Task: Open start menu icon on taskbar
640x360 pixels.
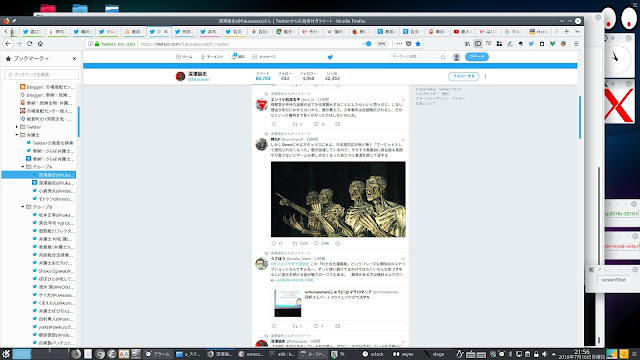Action: pos(6,354)
